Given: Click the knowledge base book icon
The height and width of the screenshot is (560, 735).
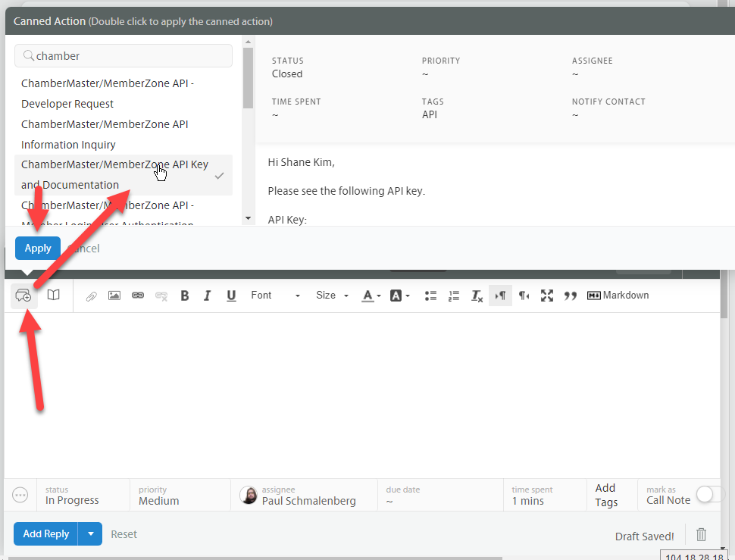Looking at the screenshot, I should pyautogui.click(x=53, y=296).
